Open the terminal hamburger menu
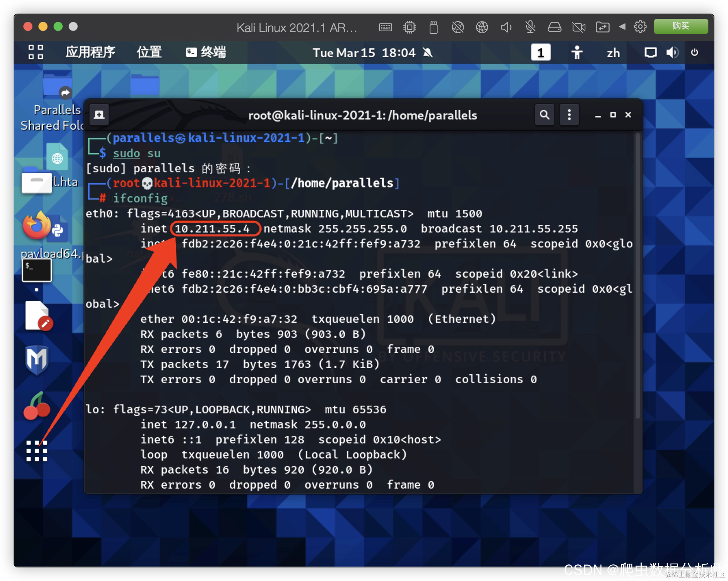The width and height of the screenshot is (728, 581). tap(569, 114)
